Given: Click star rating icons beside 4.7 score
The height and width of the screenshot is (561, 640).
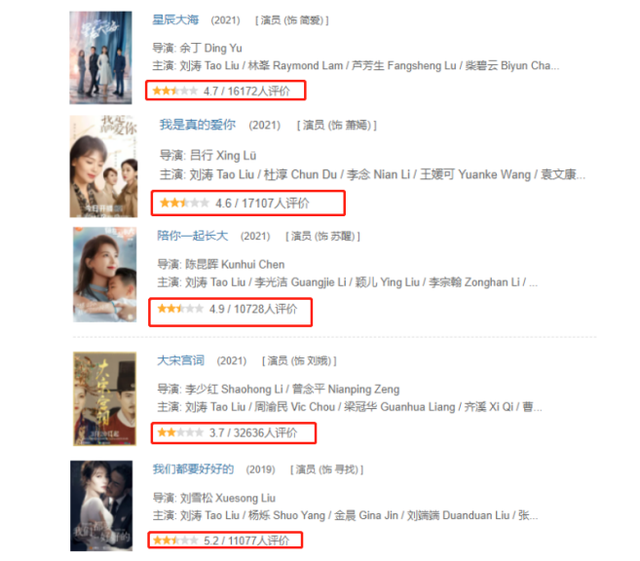Looking at the screenshot, I should [175, 91].
